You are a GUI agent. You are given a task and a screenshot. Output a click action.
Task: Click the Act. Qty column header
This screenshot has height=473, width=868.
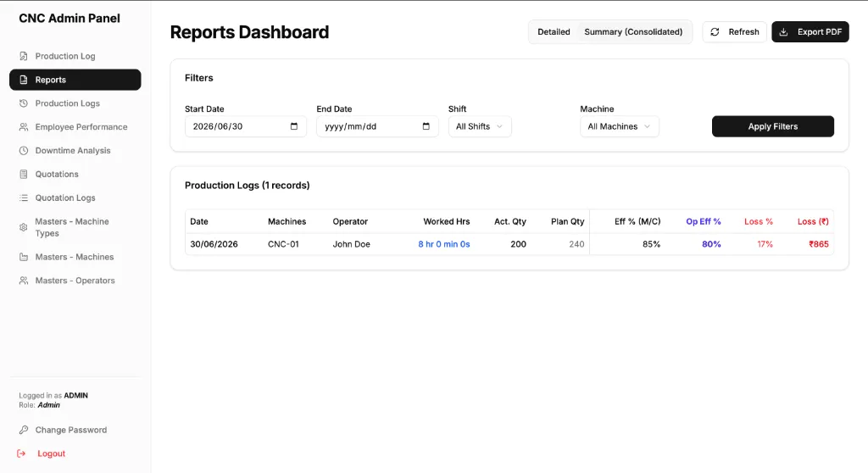point(509,221)
